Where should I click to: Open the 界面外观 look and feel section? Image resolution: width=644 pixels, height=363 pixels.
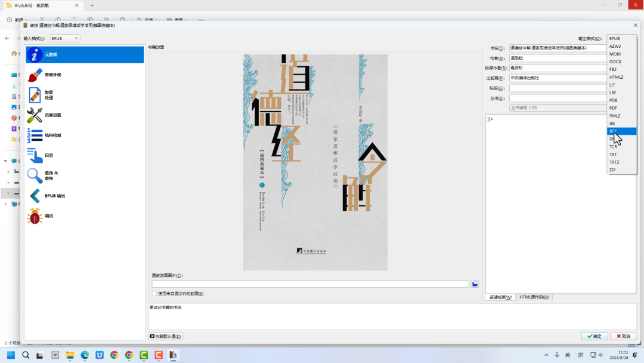click(85, 75)
